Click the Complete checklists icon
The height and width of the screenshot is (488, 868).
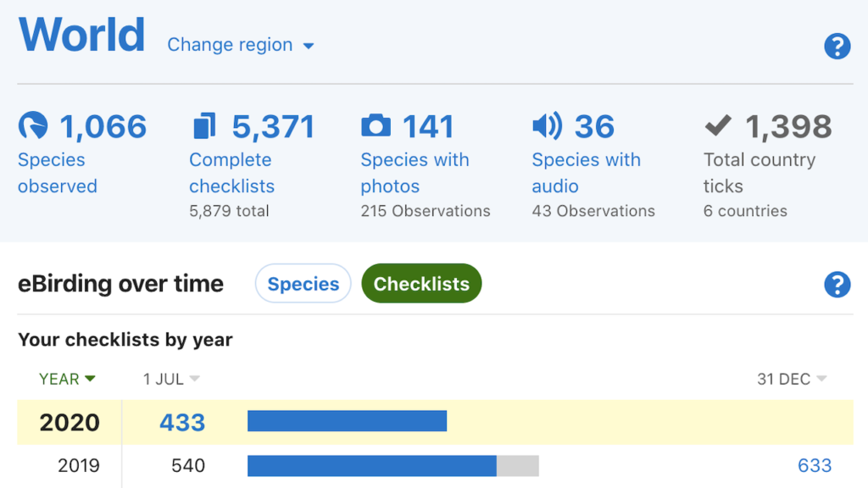pos(203,125)
